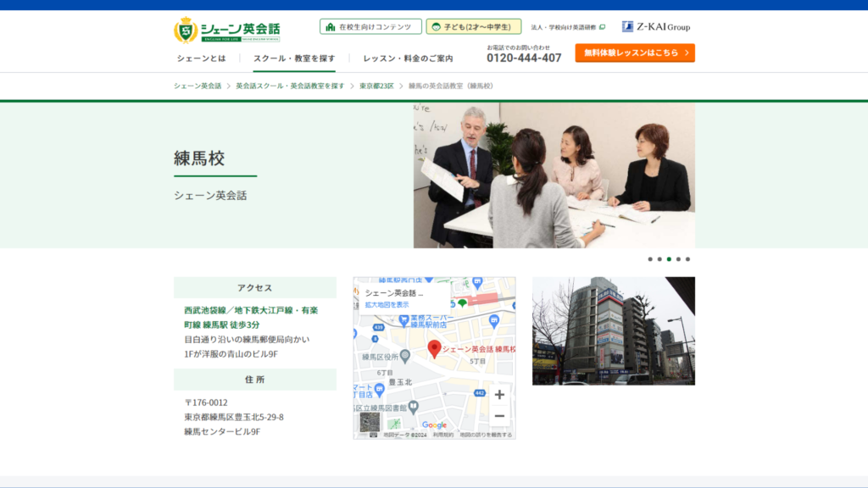Viewport: 868px width, 488px height.
Task: Follow the 法人・学校向け英語研修 link
Action: (568, 27)
